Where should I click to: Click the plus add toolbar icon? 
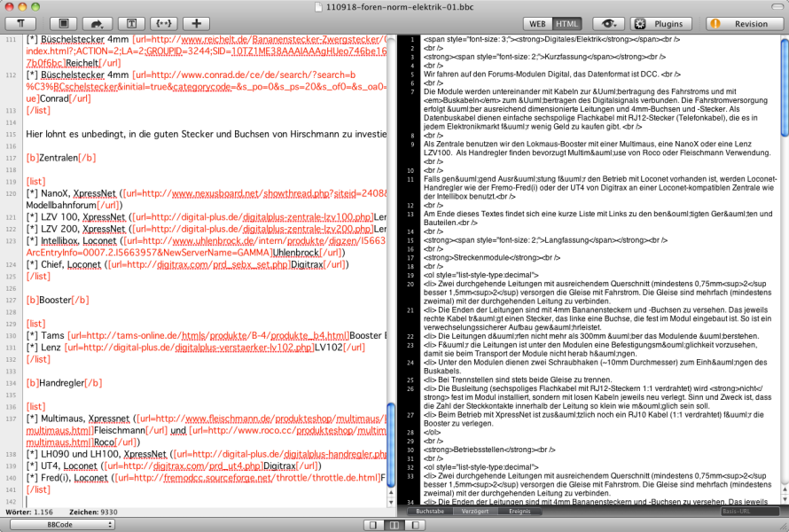[196, 23]
